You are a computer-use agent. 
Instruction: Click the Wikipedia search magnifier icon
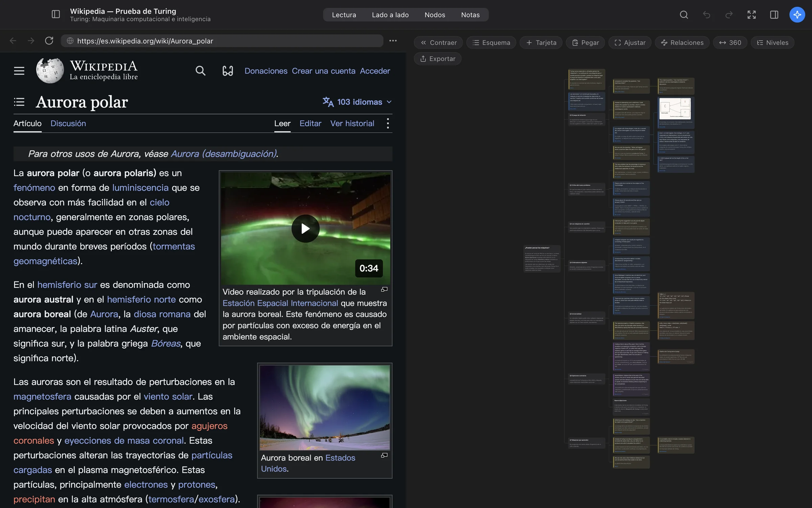click(x=200, y=71)
